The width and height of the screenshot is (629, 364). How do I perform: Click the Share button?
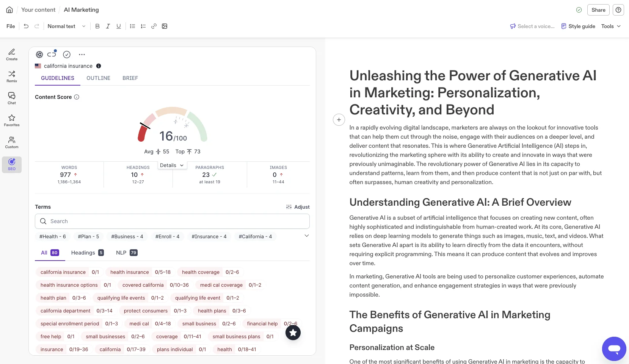(598, 9)
